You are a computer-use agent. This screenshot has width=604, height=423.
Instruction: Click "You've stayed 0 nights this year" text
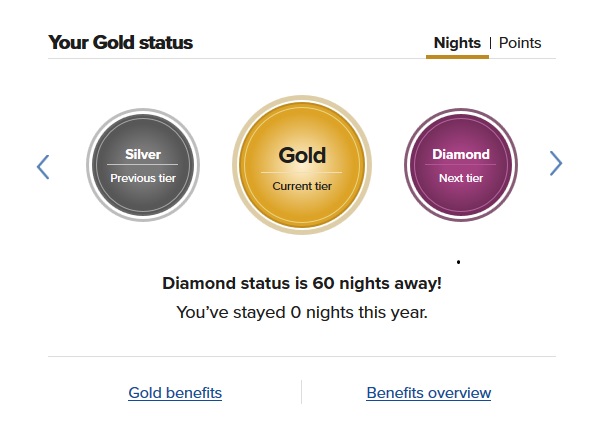(302, 312)
